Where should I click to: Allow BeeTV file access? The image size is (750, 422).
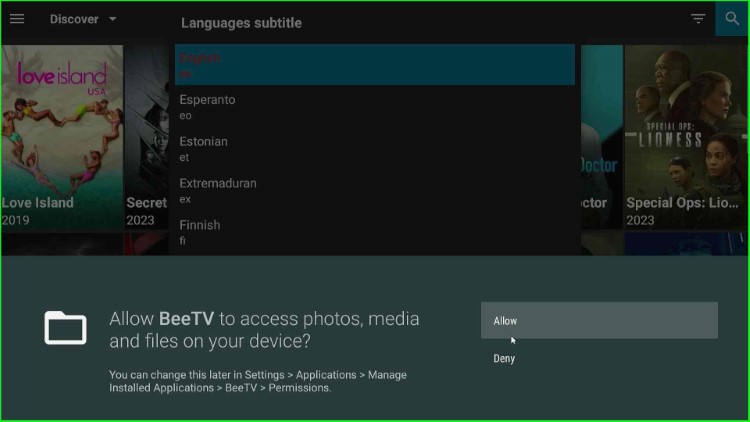coord(599,320)
